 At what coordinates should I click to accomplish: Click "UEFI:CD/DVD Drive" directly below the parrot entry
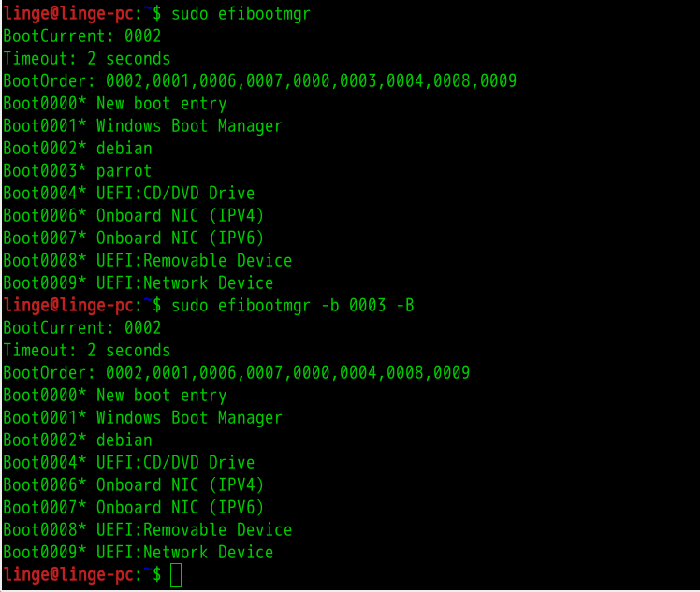(175, 194)
